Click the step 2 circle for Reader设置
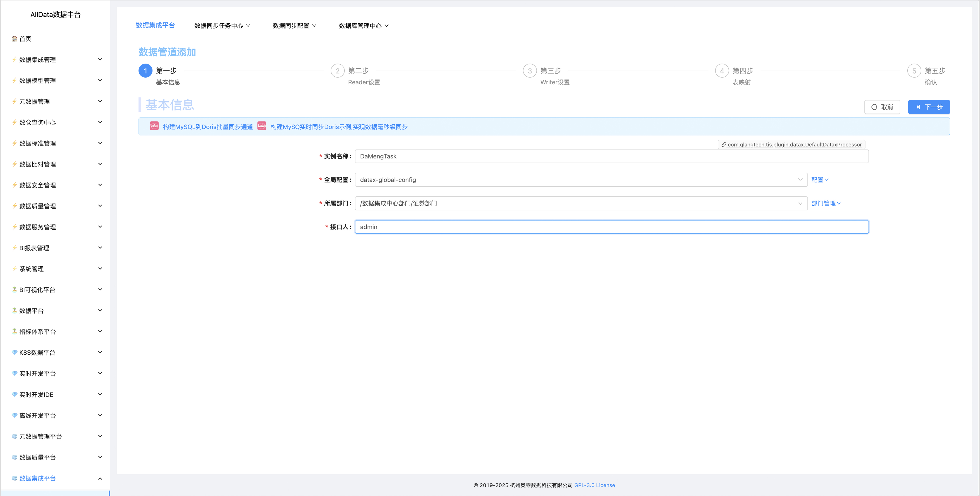The image size is (980, 496). tap(338, 71)
